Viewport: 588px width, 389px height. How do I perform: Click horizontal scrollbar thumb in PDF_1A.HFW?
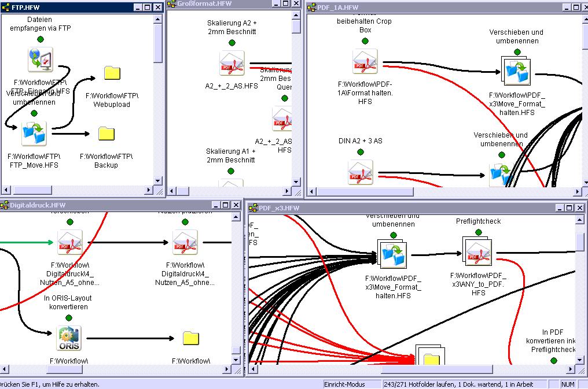click(365, 192)
